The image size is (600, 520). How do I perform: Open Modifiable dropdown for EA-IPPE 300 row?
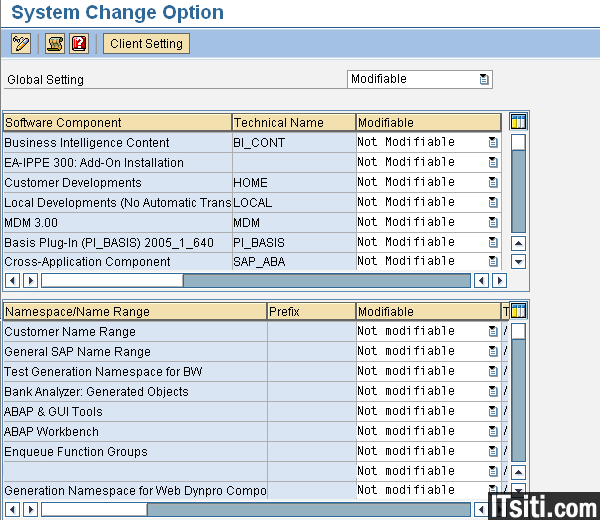(x=493, y=162)
